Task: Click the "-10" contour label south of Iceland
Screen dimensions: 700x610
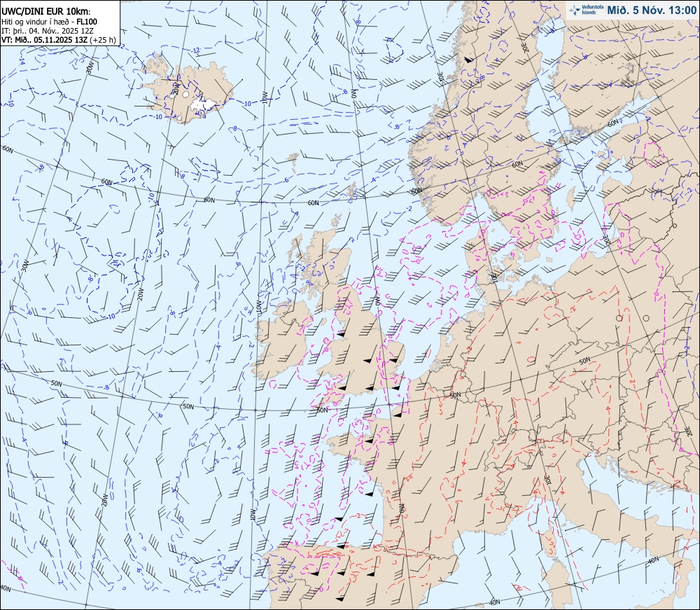Action: click(x=157, y=117)
